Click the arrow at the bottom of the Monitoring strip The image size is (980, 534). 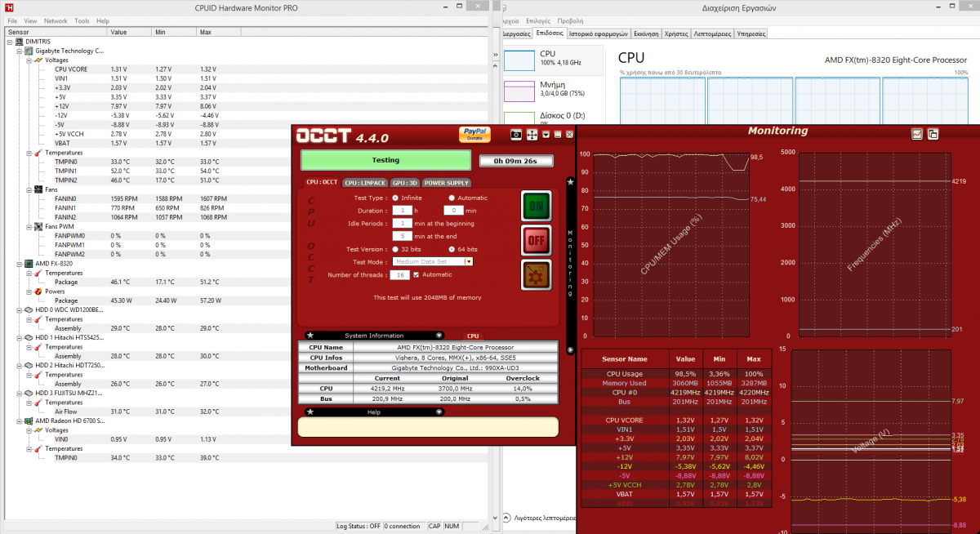[570, 350]
